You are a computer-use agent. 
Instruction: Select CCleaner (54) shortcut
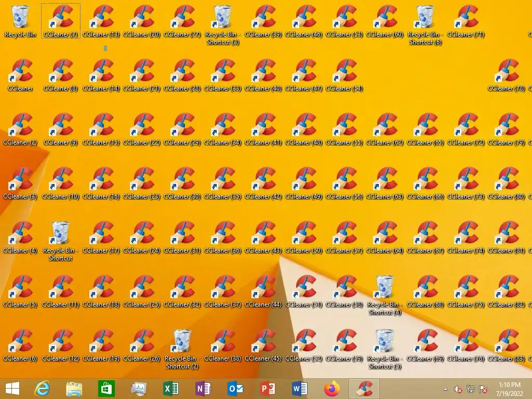click(344, 75)
